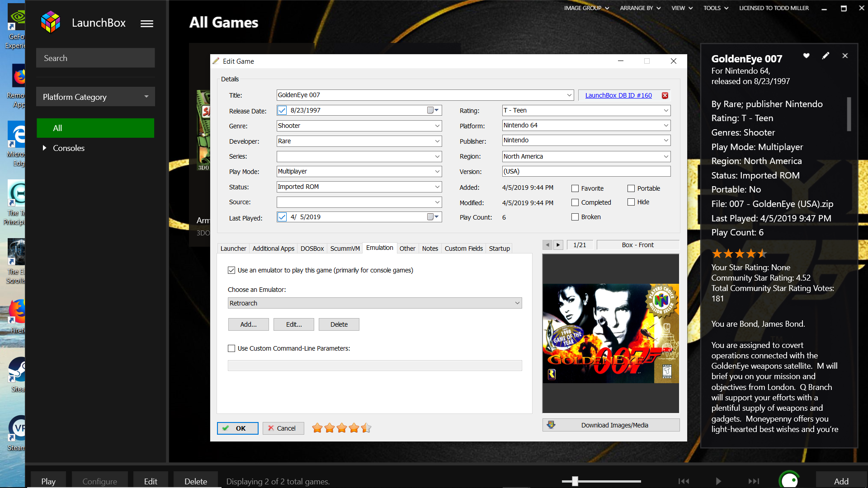Click first star in Edit Game rating
This screenshot has height=488, width=868.
point(317,428)
